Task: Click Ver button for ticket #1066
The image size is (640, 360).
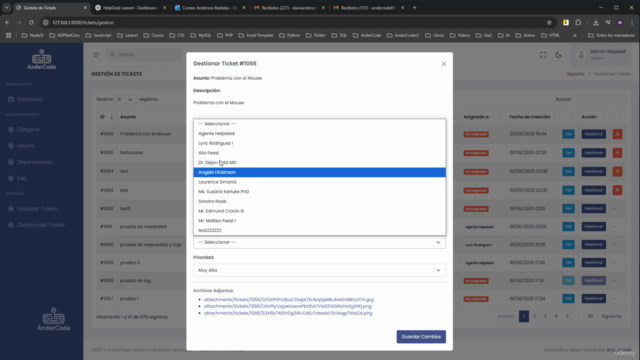Action: (568, 134)
